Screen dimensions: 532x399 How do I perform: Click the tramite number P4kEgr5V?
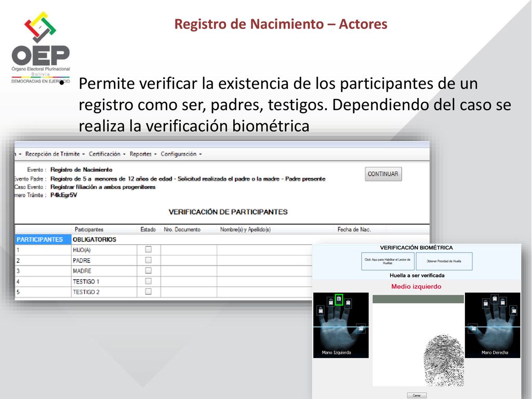point(64,195)
